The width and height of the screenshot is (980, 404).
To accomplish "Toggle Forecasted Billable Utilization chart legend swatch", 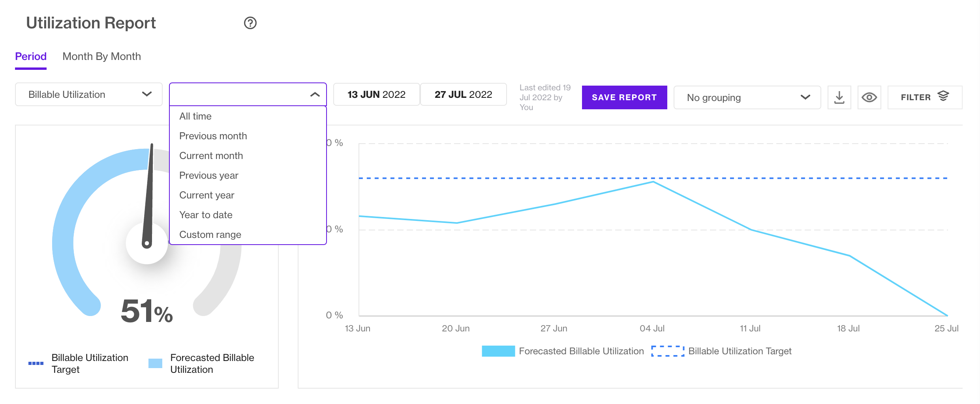I will coord(498,351).
